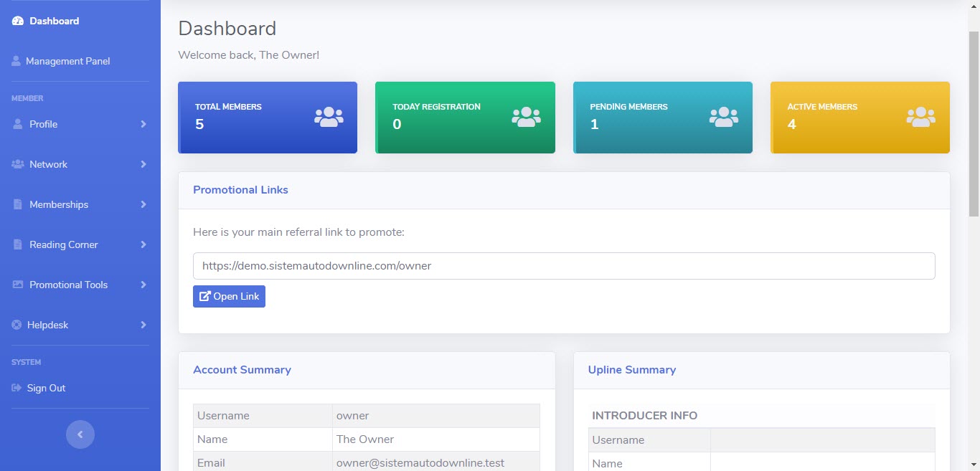Click the Management Panel user icon
This screenshot has height=471, width=980.
point(16,61)
